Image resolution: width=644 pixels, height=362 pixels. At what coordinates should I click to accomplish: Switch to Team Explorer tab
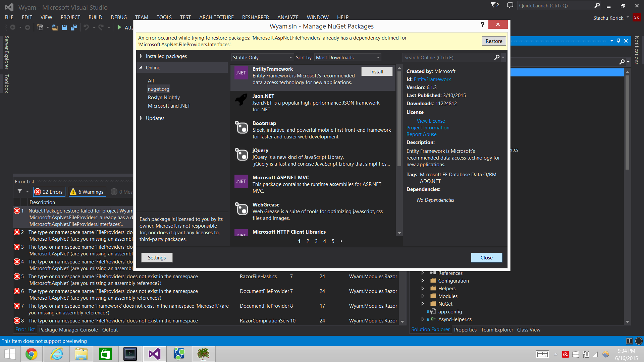pyautogui.click(x=497, y=329)
